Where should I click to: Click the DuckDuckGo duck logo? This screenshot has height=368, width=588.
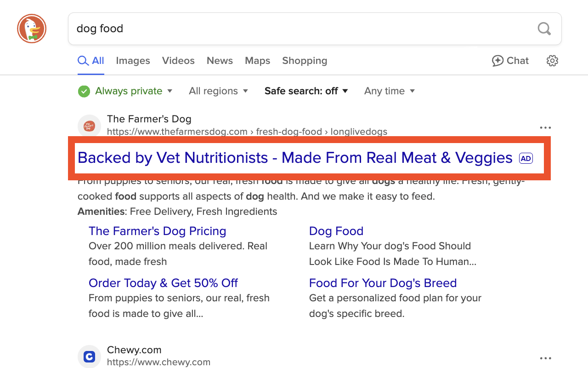point(32,29)
